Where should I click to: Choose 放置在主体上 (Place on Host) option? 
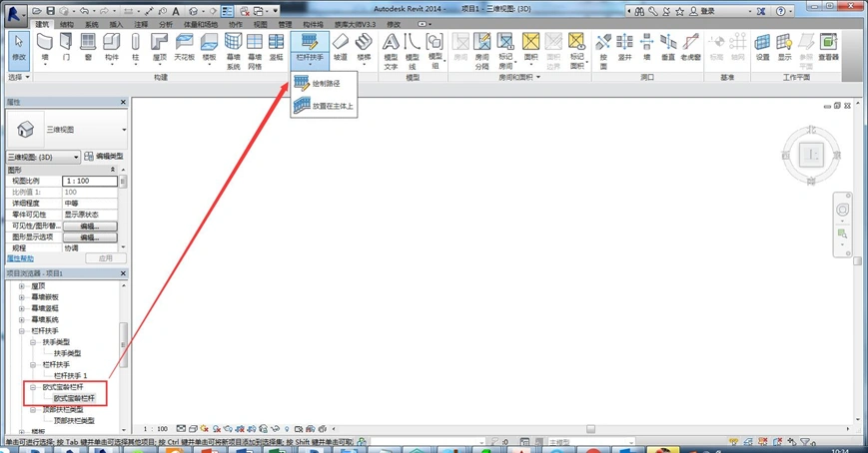tap(324, 106)
